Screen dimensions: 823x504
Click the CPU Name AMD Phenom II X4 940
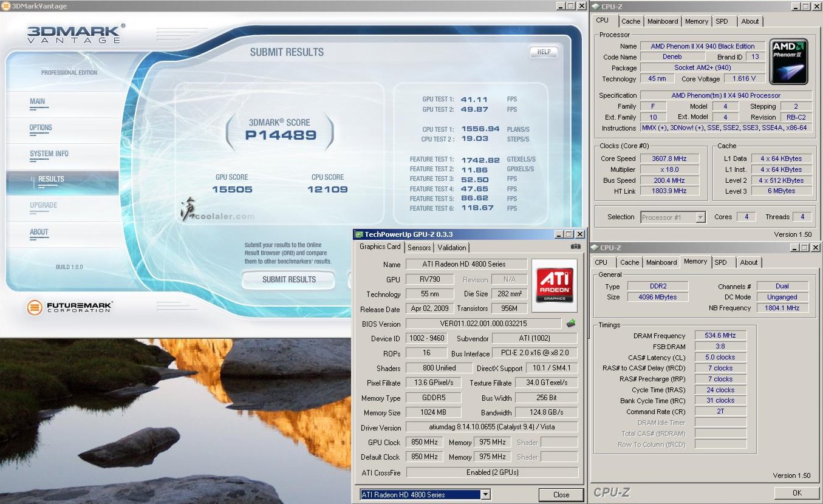703,46
